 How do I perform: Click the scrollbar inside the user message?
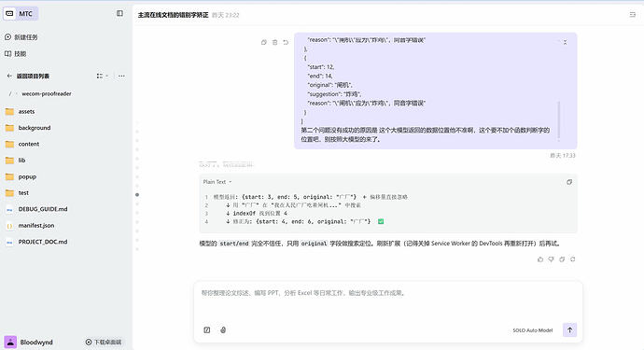558,121
